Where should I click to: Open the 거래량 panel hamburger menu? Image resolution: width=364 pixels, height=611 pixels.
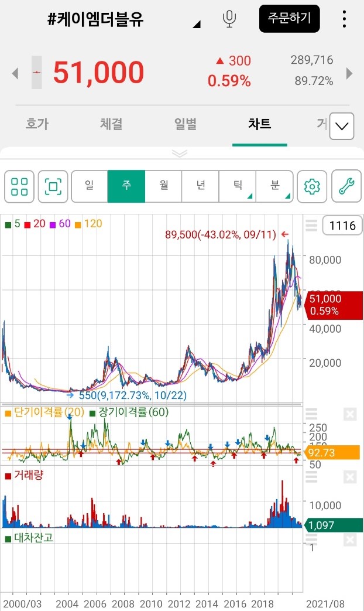pos(311,477)
